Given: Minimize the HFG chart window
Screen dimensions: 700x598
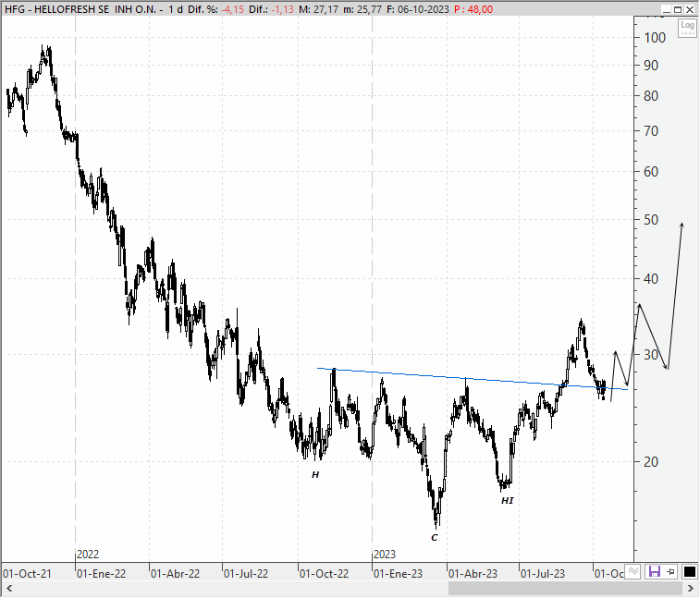Looking at the screenshot, I should (x=667, y=9).
